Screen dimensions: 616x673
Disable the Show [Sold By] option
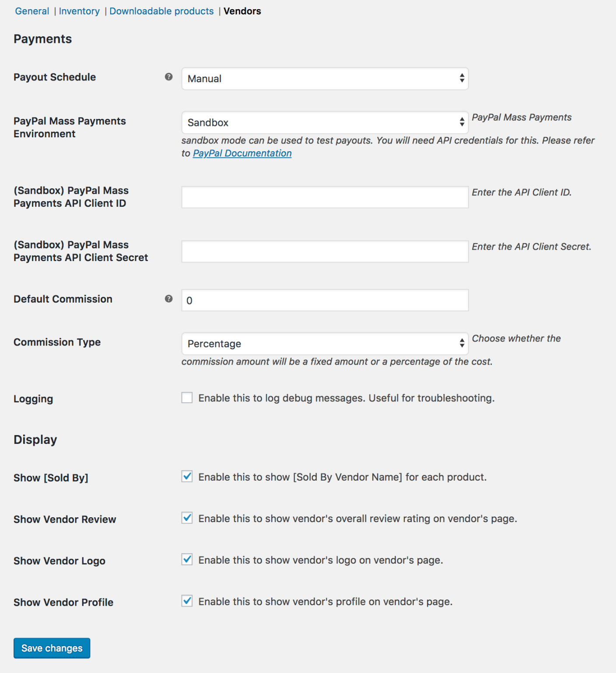tap(187, 477)
